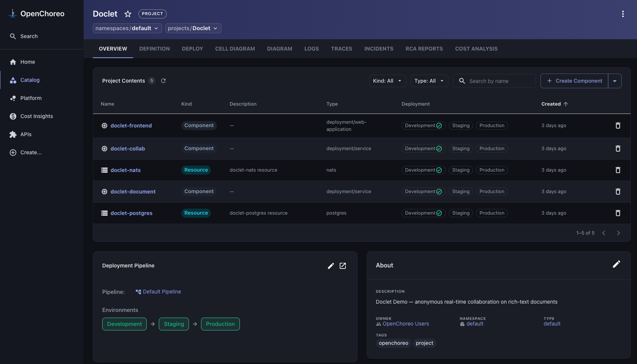Open the Type: All filter dropdown
Screen dimensions: 637x364
429,81
